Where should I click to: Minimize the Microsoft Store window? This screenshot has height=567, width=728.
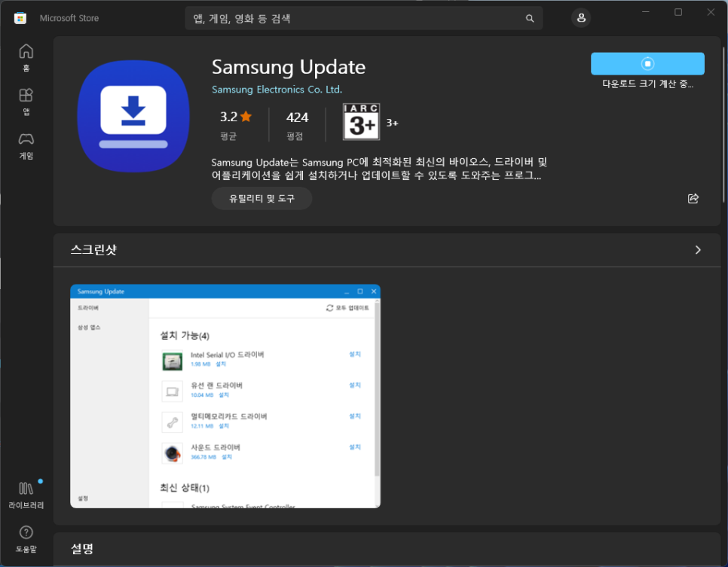pos(645,12)
